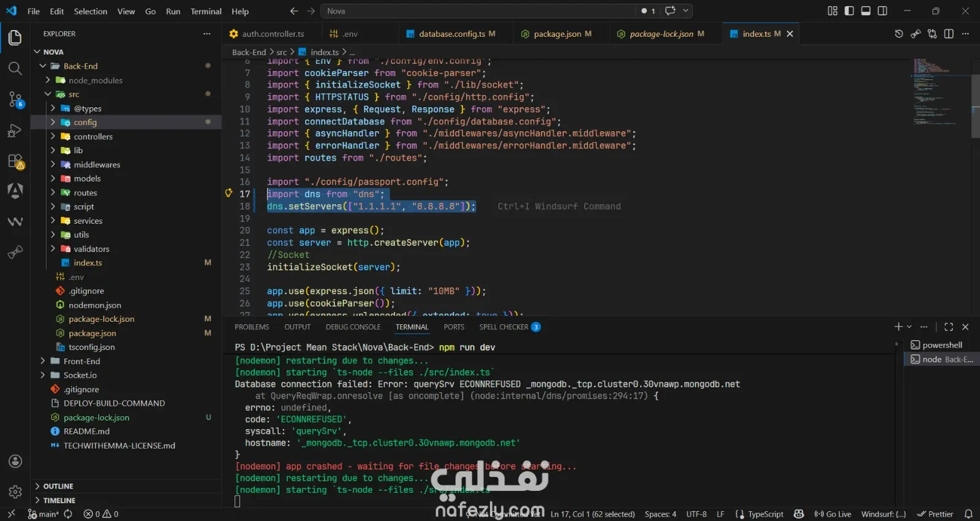
Task: Open the Manage gear icon
Action: [15, 492]
